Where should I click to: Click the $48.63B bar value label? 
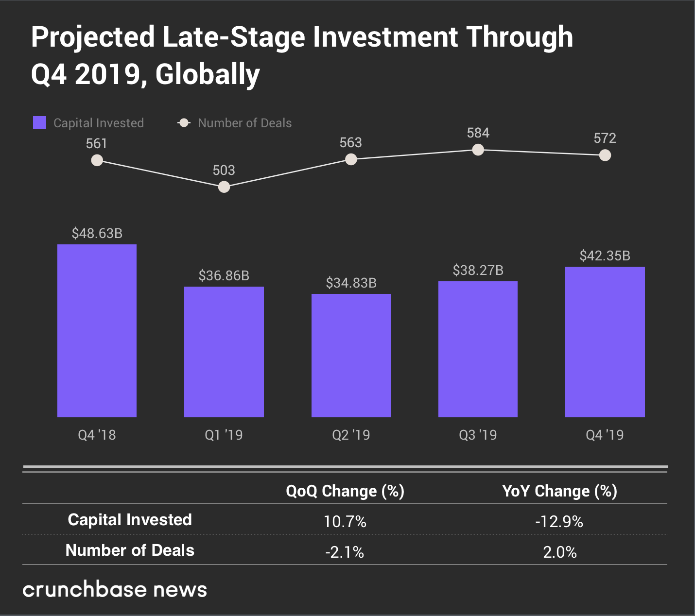pyautogui.click(x=97, y=234)
